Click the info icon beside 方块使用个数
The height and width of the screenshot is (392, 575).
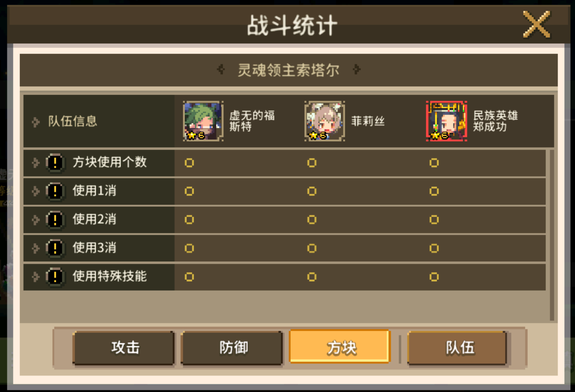tap(55, 163)
